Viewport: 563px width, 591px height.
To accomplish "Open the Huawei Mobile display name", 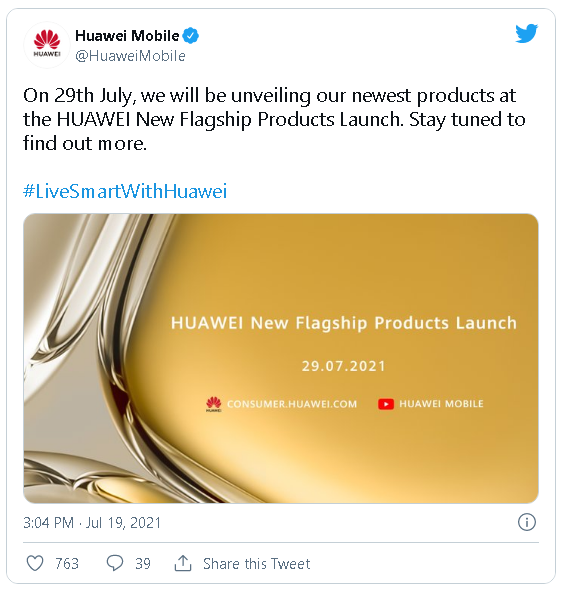I will pos(127,36).
